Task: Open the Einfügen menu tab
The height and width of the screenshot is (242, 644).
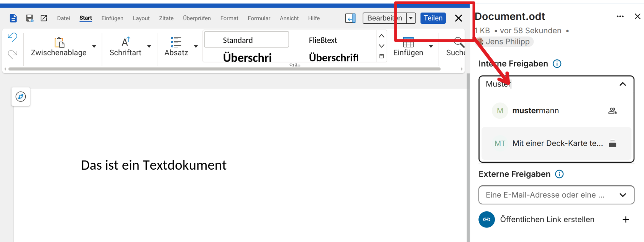Action: tap(112, 18)
